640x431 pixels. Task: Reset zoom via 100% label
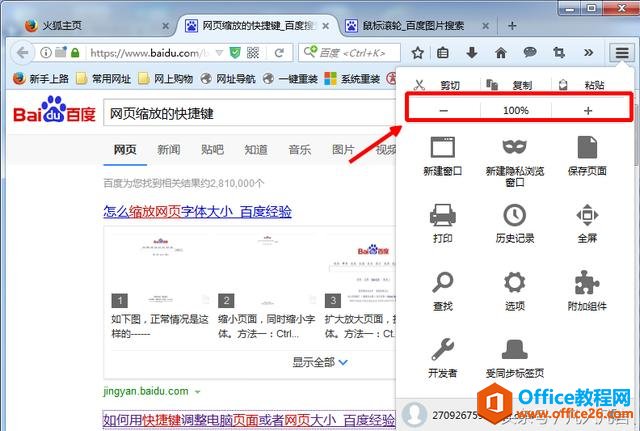coord(516,110)
